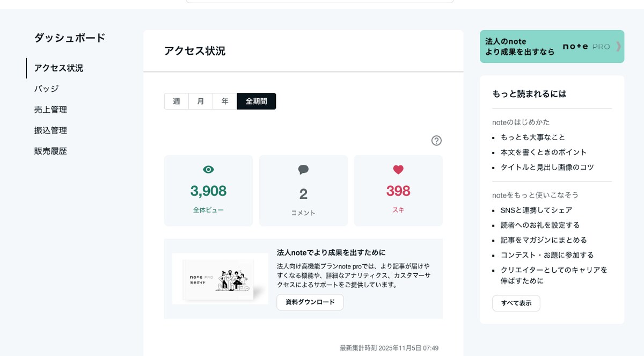
Task: Select the 年 period tab
Action: pos(225,101)
